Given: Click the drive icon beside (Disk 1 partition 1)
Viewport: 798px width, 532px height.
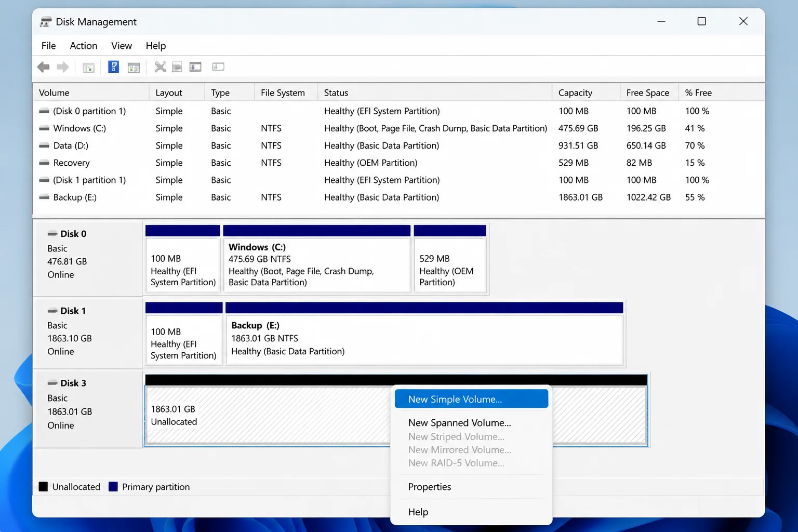Looking at the screenshot, I should (x=44, y=180).
